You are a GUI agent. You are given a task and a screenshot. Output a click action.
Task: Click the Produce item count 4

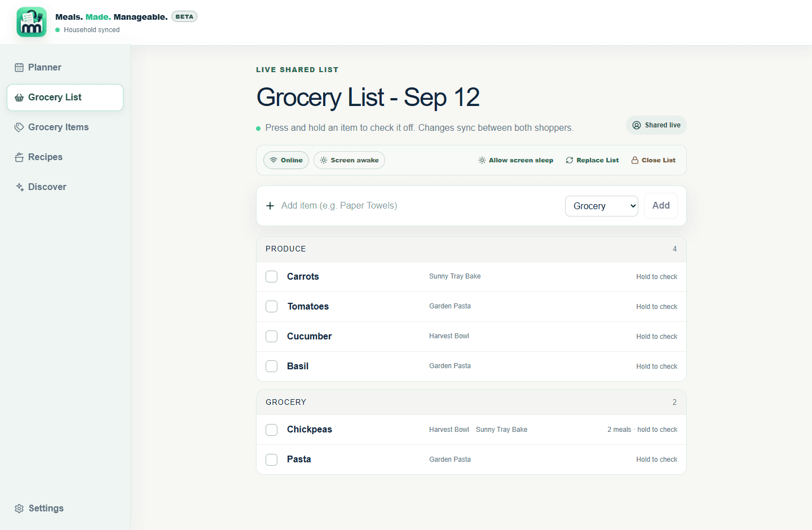(674, 249)
